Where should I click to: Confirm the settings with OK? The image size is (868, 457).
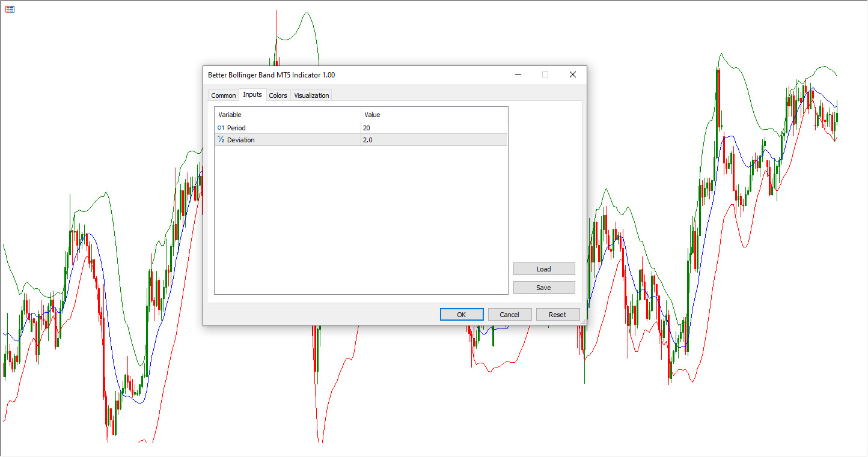pyautogui.click(x=461, y=315)
